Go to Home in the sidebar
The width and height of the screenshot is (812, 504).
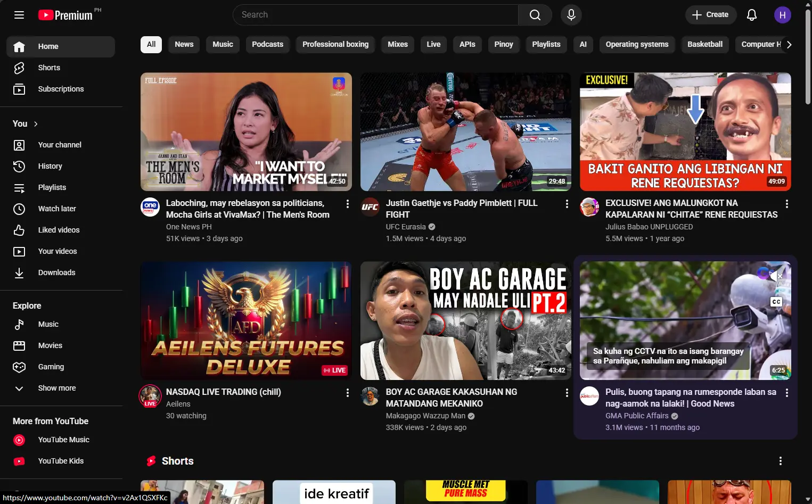coord(61,47)
